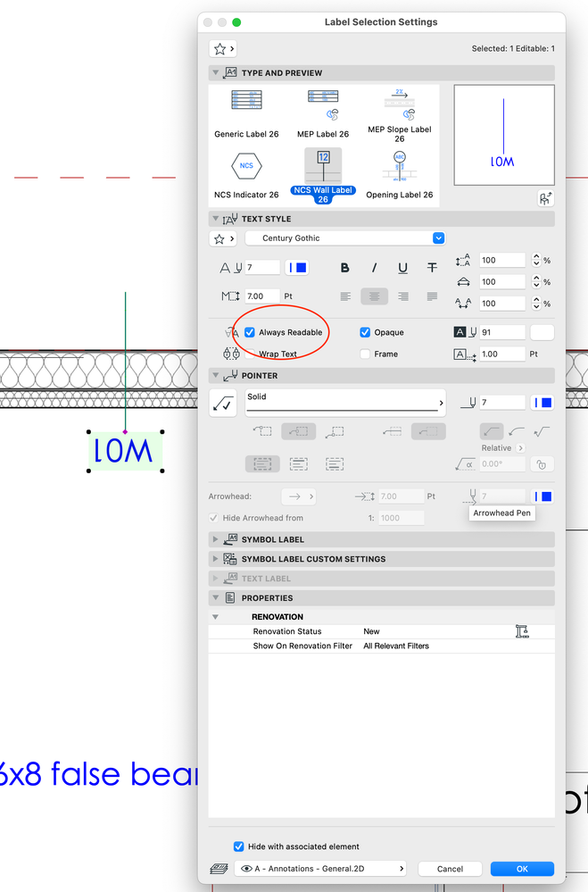This screenshot has width=588, height=892.
Task: Set text alignment to center
Action: click(x=374, y=296)
